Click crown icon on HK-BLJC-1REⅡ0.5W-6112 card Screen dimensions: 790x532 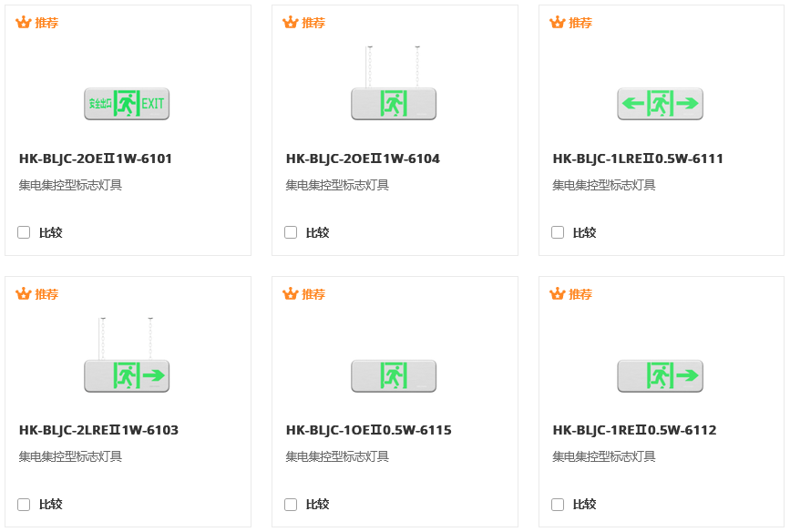pyautogui.click(x=558, y=294)
